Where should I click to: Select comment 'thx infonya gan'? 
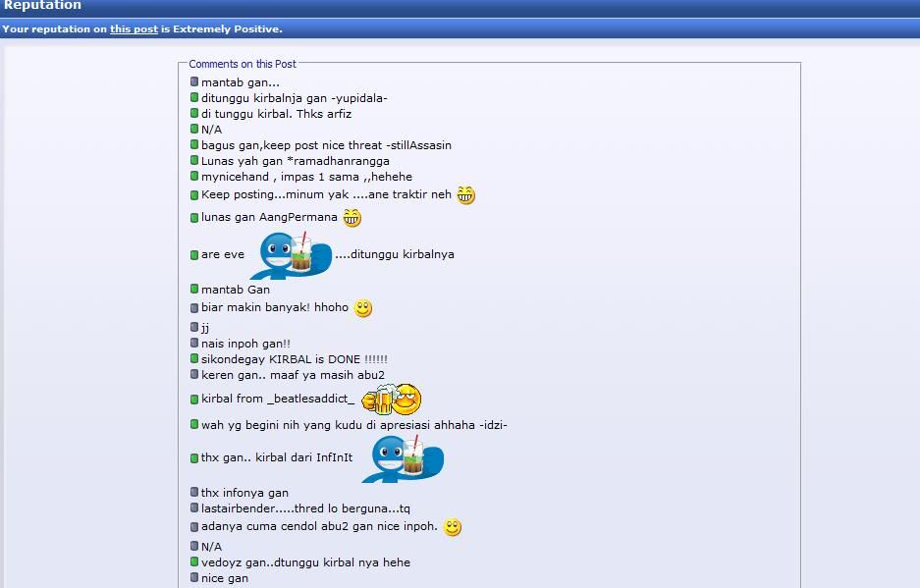pos(244,493)
